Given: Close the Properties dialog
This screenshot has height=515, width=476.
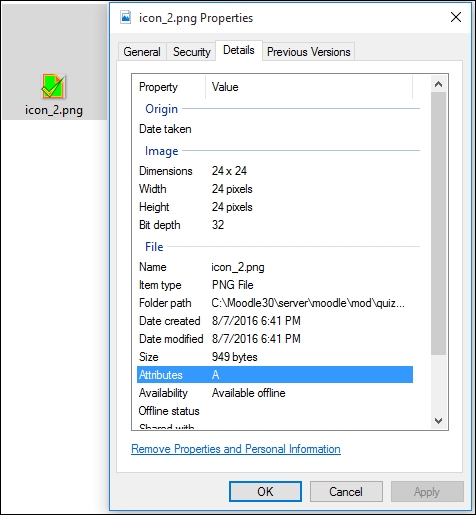Looking at the screenshot, I should coord(456,17).
